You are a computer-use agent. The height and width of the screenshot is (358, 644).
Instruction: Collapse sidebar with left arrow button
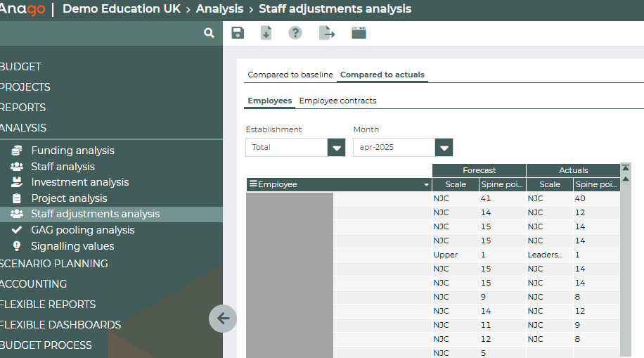click(223, 319)
